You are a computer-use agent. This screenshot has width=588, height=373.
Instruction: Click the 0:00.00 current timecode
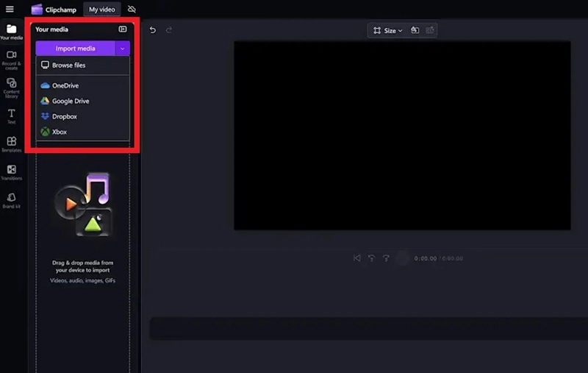426,258
